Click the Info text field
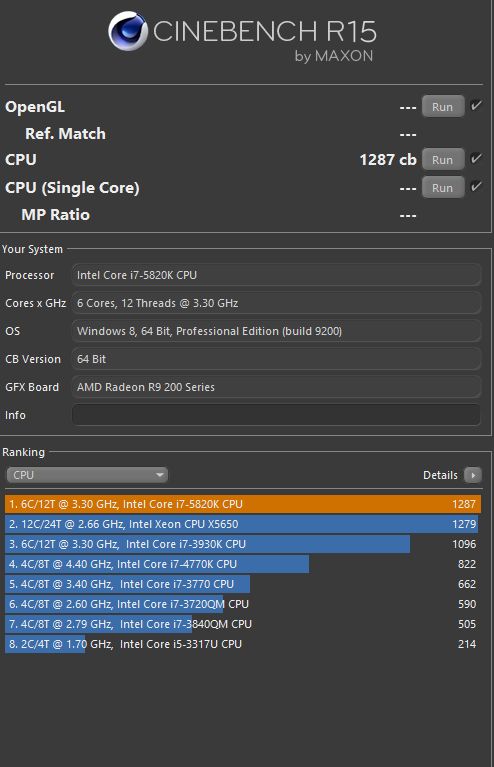Screen dimensions: 494x767 click(x=276, y=415)
